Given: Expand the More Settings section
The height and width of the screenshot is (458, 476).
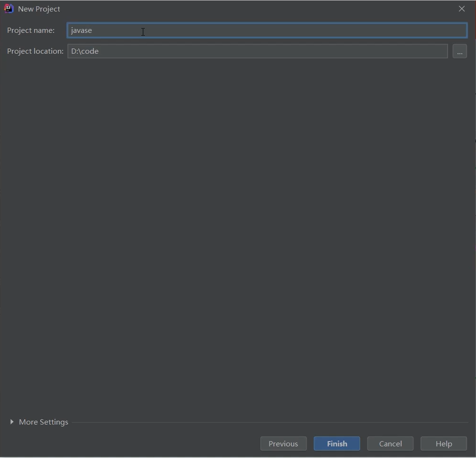Looking at the screenshot, I should [x=38, y=422].
